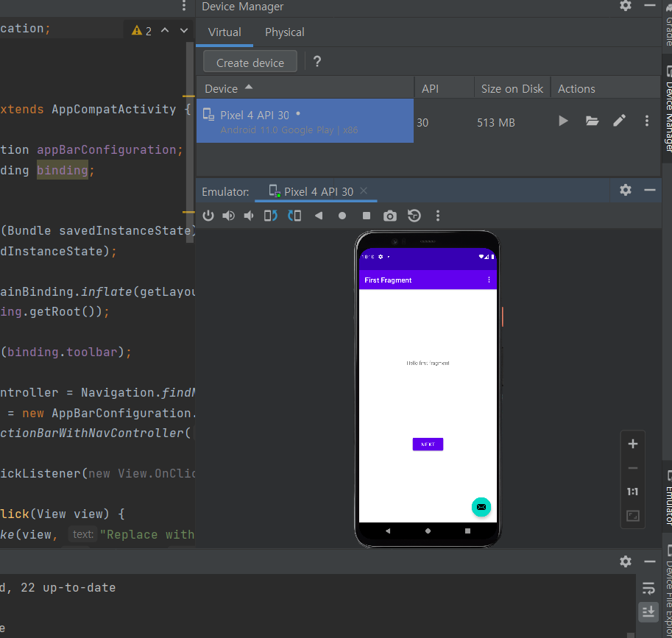Open emulator snapshots icon

pyautogui.click(x=414, y=216)
